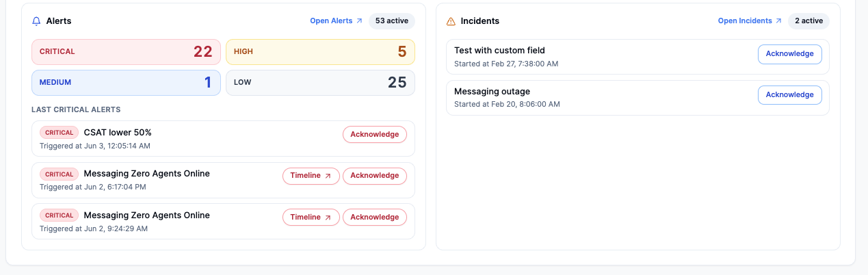Viewport: 868px width, 275px height.
Task: Open the Open Incidents link
Action: (750, 21)
